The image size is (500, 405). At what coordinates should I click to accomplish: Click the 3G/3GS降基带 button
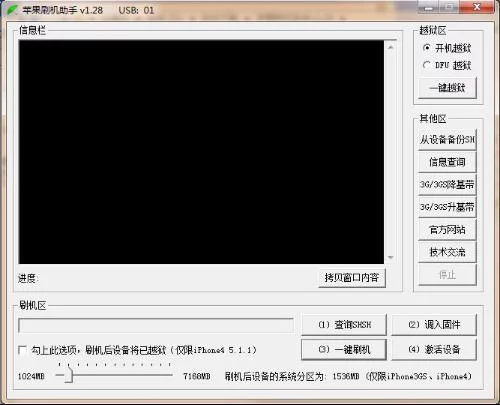coord(447,184)
